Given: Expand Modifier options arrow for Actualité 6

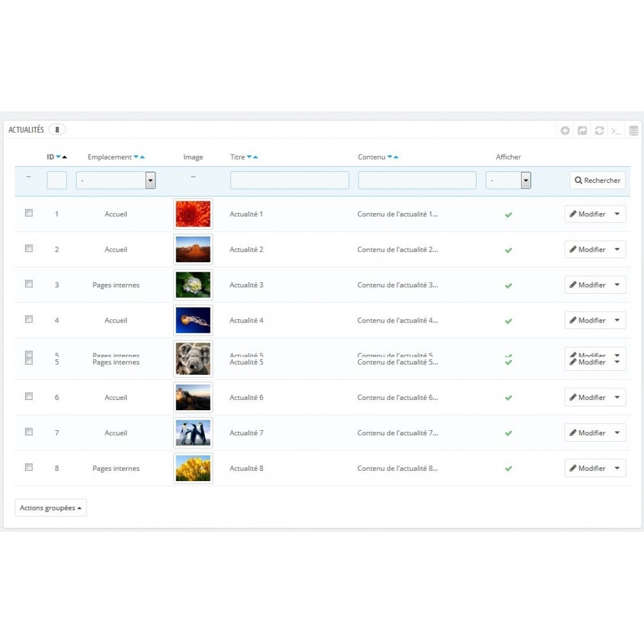Looking at the screenshot, I should 618,397.
